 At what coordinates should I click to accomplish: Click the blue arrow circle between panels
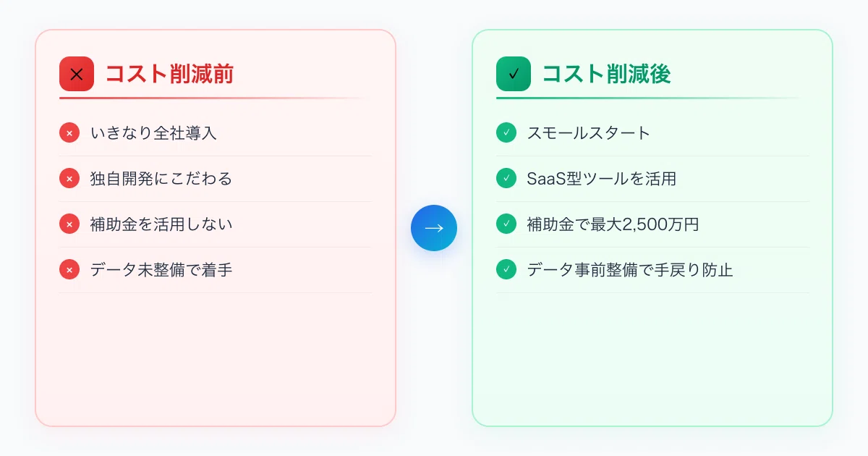click(x=434, y=228)
